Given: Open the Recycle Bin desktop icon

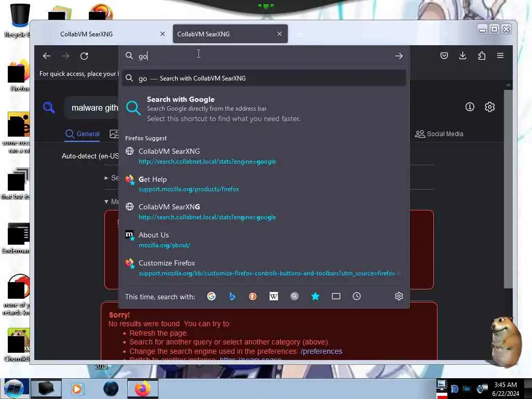Looking at the screenshot, I should click(x=19, y=20).
